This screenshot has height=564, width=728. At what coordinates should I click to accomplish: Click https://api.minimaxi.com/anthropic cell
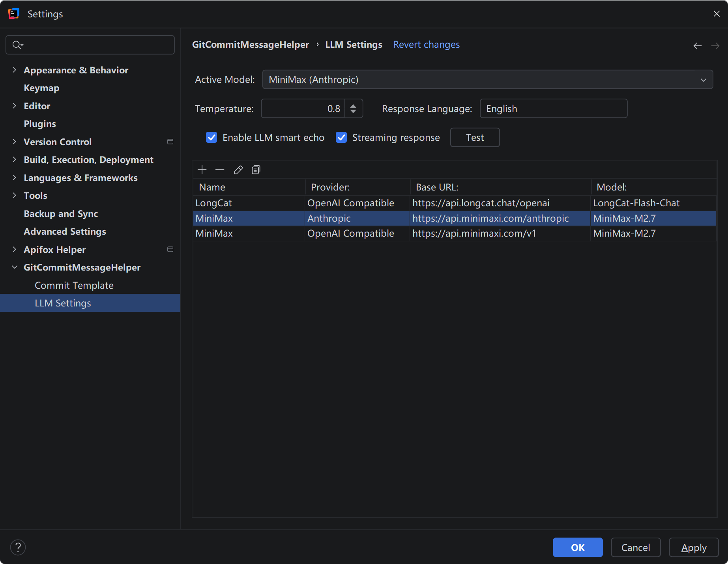point(500,218)
